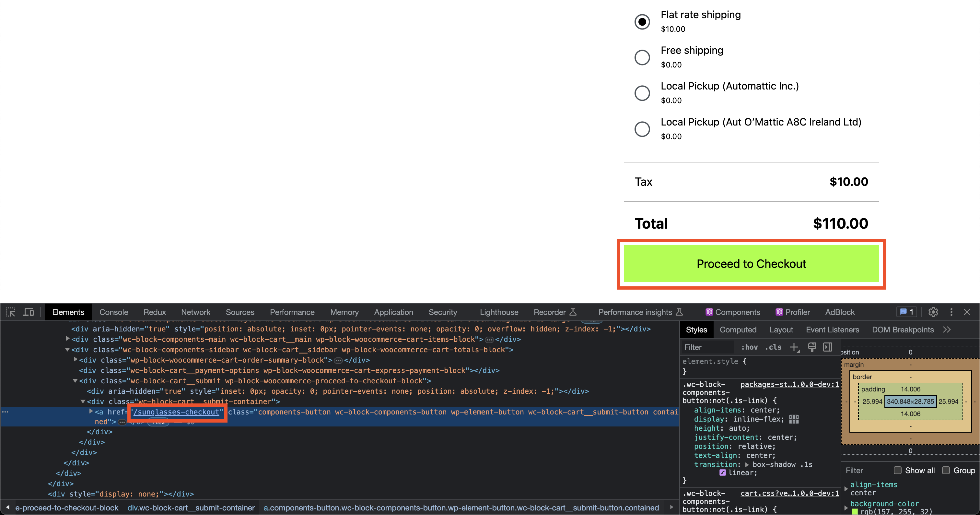Open the Lighthouse panel

[499, 312]
